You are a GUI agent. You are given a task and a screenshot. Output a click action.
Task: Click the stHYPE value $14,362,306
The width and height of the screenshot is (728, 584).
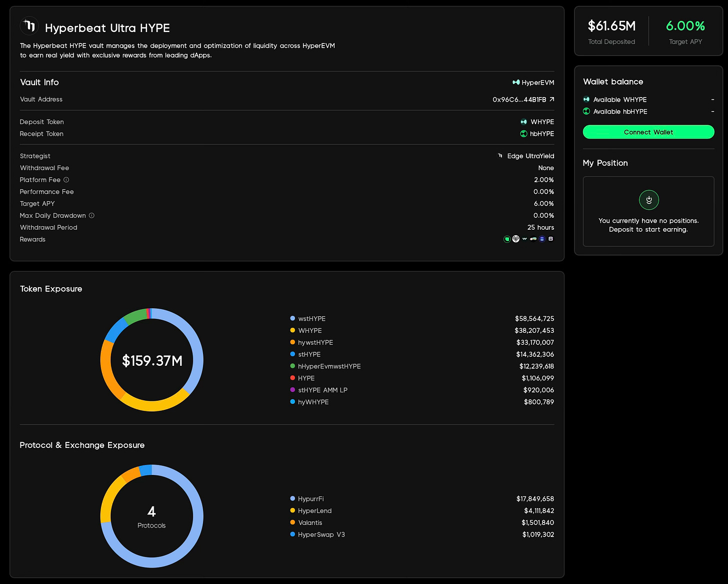[535, 354]
